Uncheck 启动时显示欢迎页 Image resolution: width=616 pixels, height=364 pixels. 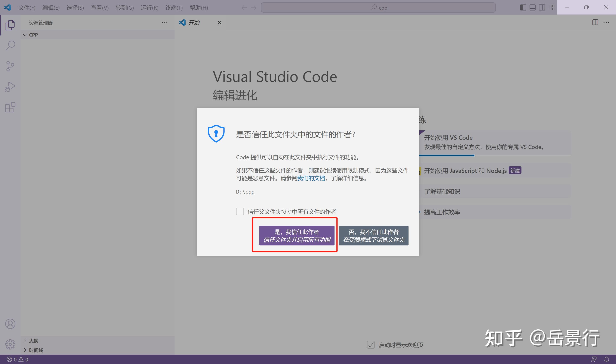click(371, 345)
